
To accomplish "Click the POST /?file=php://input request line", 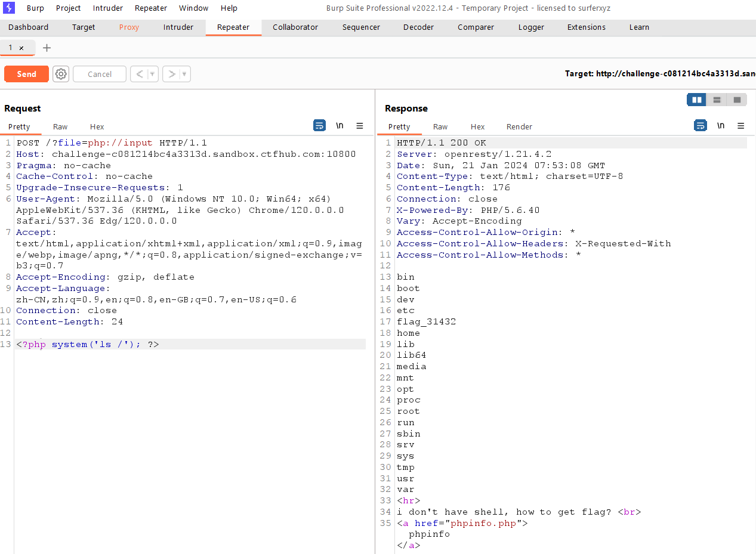I will click(112, 143).
